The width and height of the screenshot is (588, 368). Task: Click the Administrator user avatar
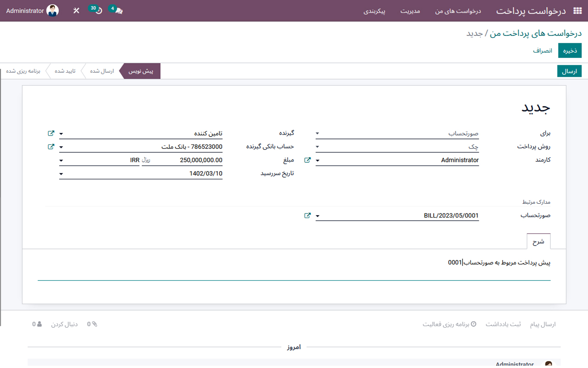(x=52, y=11)
